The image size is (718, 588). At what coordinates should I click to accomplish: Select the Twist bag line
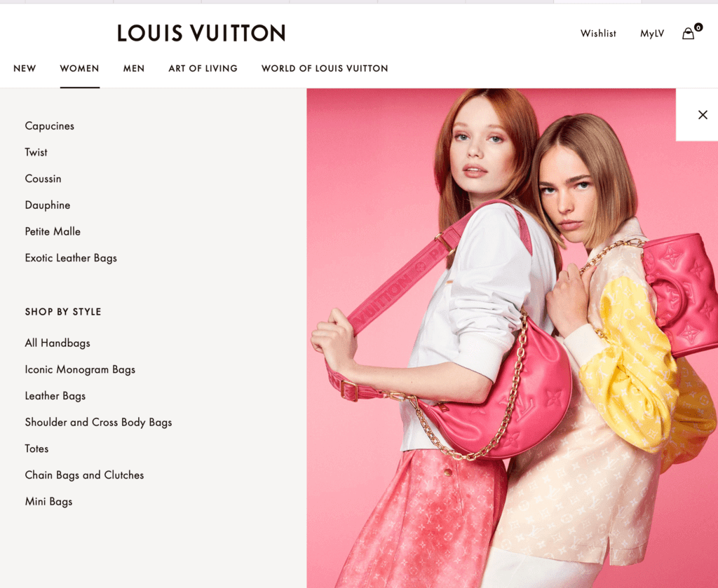pyautogui.click(x=36, y=152)
